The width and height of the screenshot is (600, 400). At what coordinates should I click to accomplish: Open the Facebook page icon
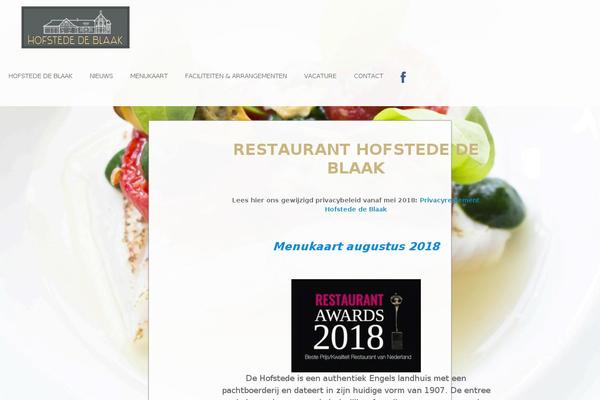click(403, 77)
